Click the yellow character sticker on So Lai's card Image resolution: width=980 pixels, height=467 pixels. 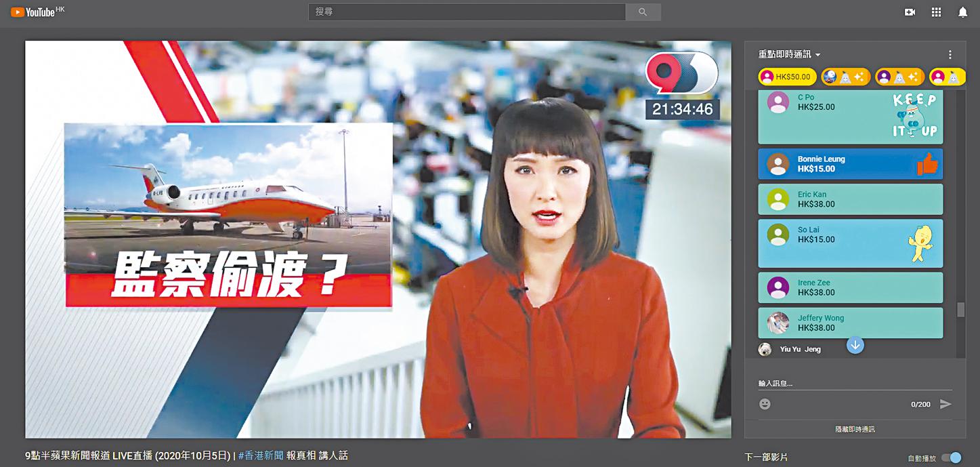pyautogui.click(x=921, y=245)
